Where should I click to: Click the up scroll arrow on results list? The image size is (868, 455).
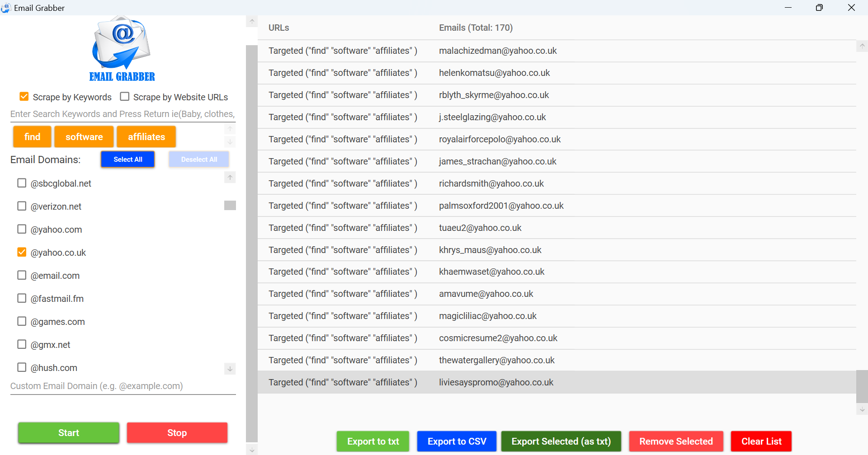pos(862,46)
